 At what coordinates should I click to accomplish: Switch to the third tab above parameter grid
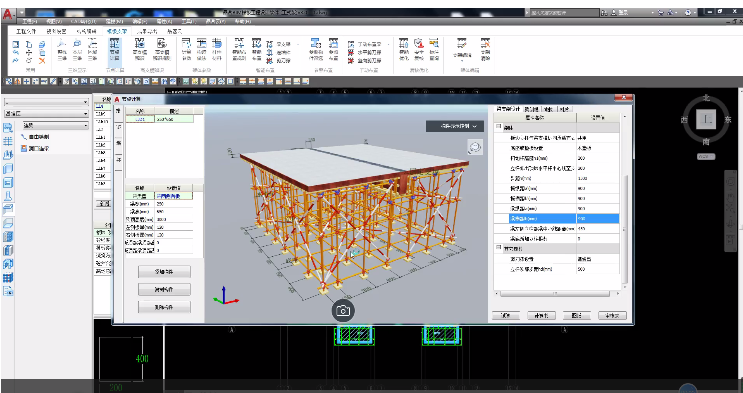(x=549, y=109)
